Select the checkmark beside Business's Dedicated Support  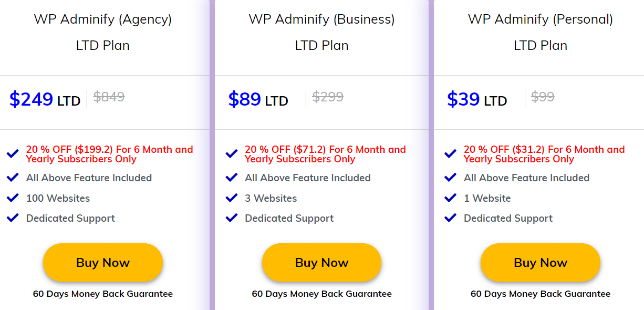pyautogui.click(x=231, y=218)
